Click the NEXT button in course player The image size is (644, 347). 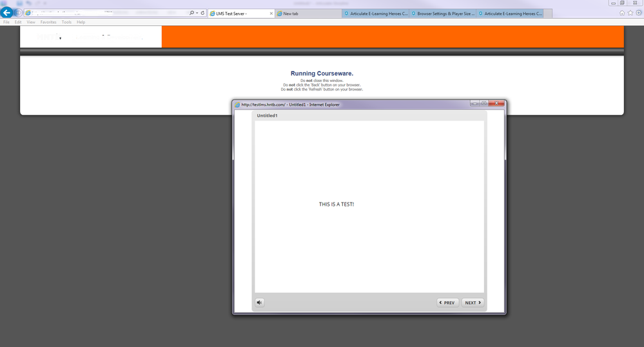point(473,302)
